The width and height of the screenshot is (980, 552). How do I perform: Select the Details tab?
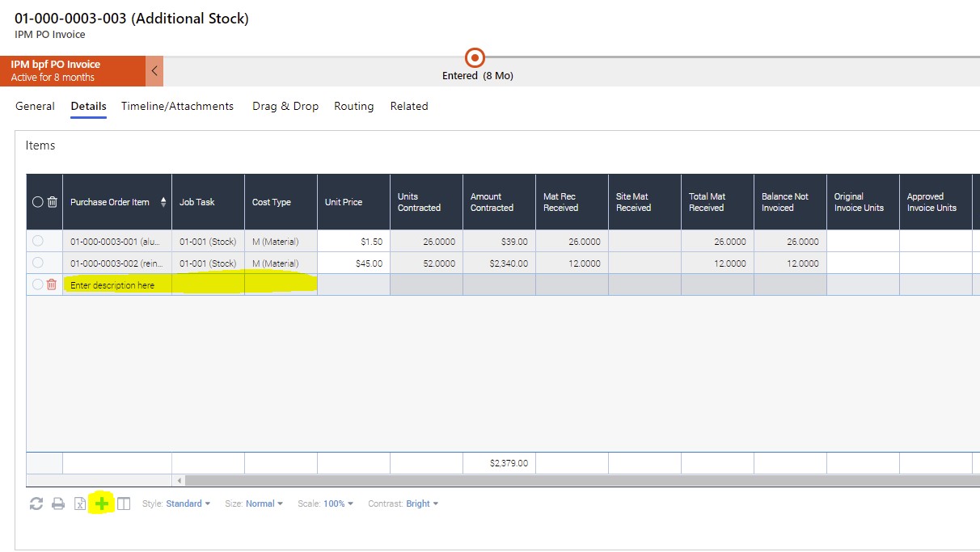click(88, 106)
